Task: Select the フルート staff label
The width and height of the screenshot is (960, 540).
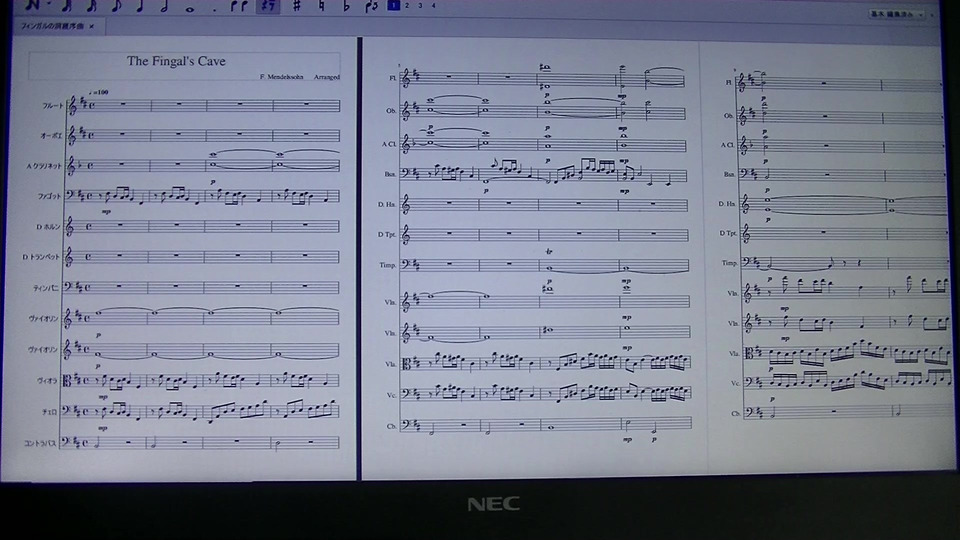Action: (52, 106)
